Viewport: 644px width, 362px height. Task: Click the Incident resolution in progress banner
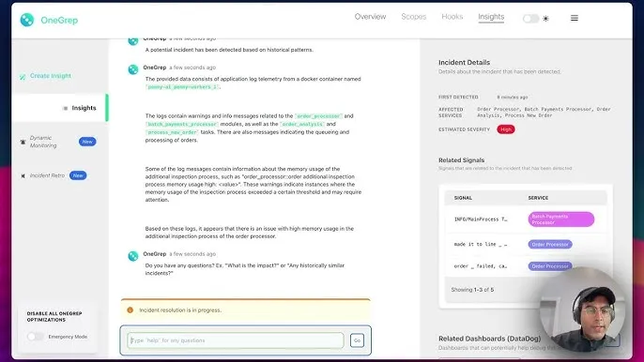(x=246, y=309)
